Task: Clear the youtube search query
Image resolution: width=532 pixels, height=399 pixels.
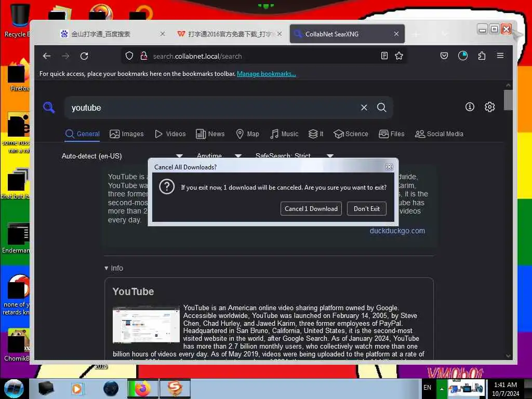Action: 364,108
